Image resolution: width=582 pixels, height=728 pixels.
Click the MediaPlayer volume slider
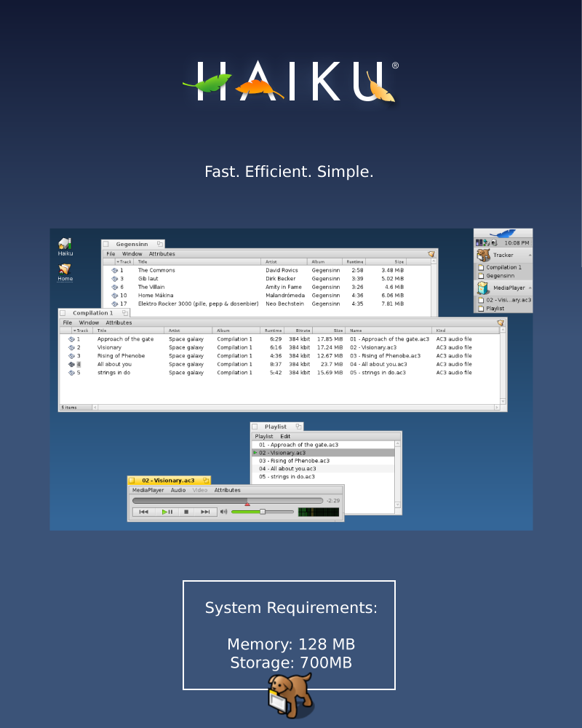click(262, 512)
